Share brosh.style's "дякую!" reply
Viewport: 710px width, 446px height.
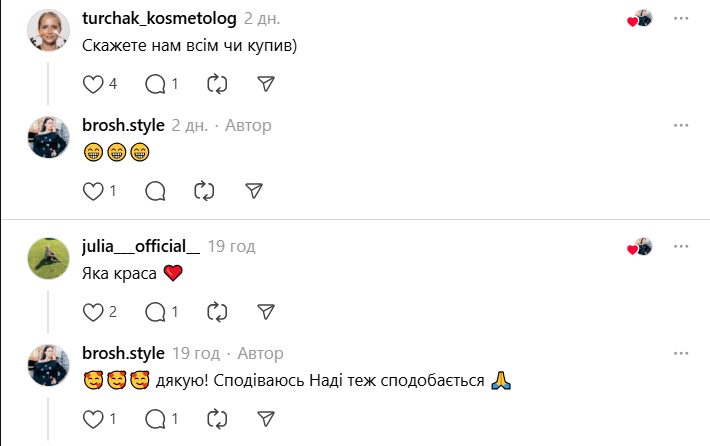pyautogui.click(x=266, y=418)
